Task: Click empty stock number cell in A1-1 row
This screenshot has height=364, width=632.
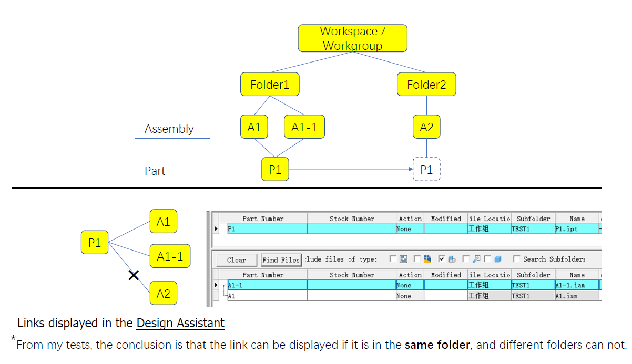Action: (x=352, y=285)
